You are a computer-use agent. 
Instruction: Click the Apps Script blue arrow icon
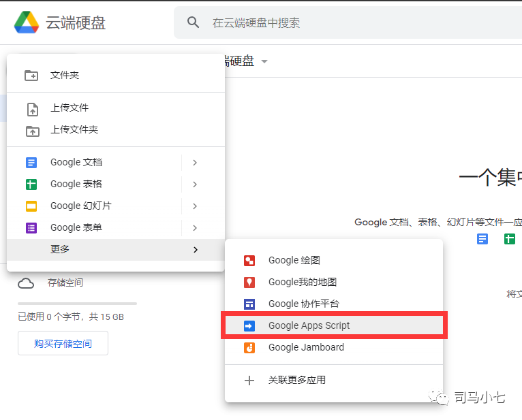point(249,326)
